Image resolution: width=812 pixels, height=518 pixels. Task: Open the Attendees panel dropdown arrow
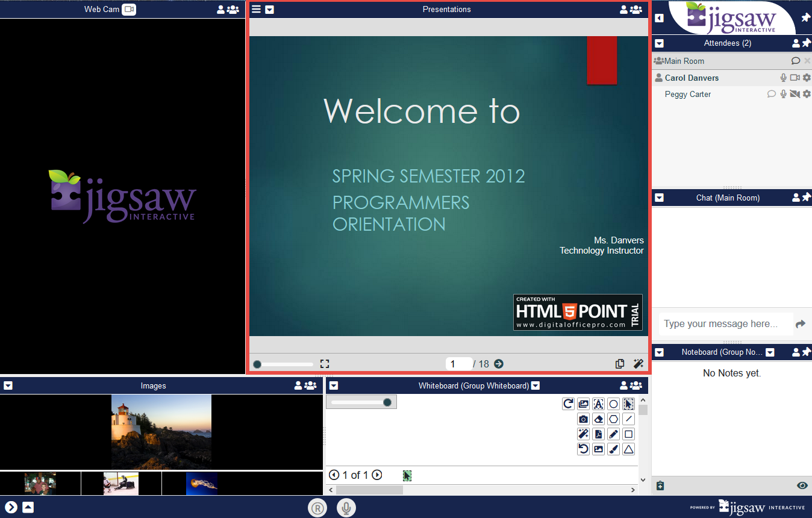pos(659,43)
